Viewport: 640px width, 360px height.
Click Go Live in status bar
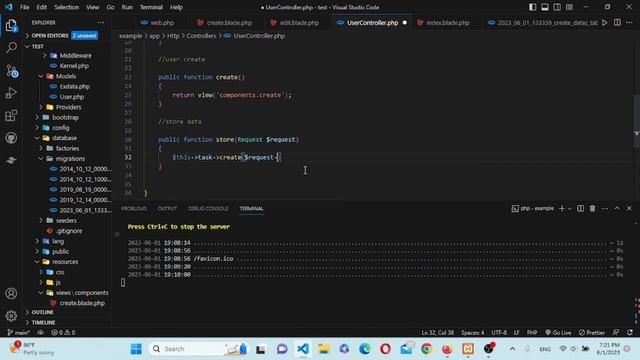point(558,333)
